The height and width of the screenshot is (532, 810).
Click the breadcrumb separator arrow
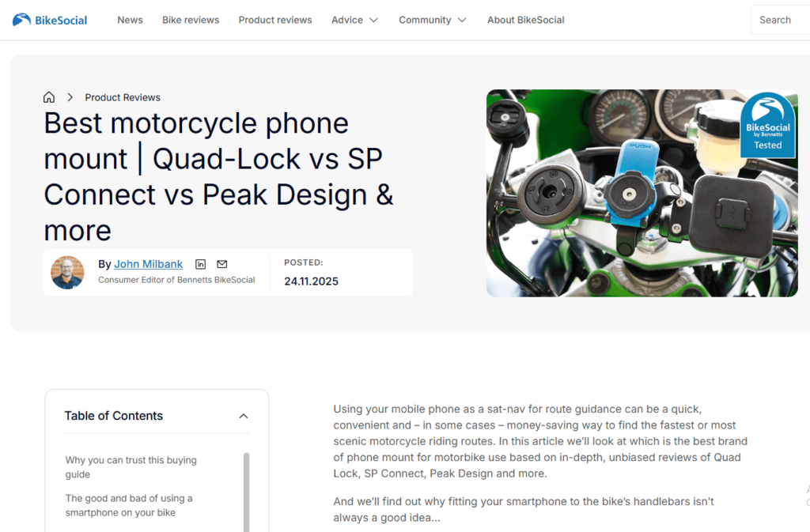click(70, 97)
